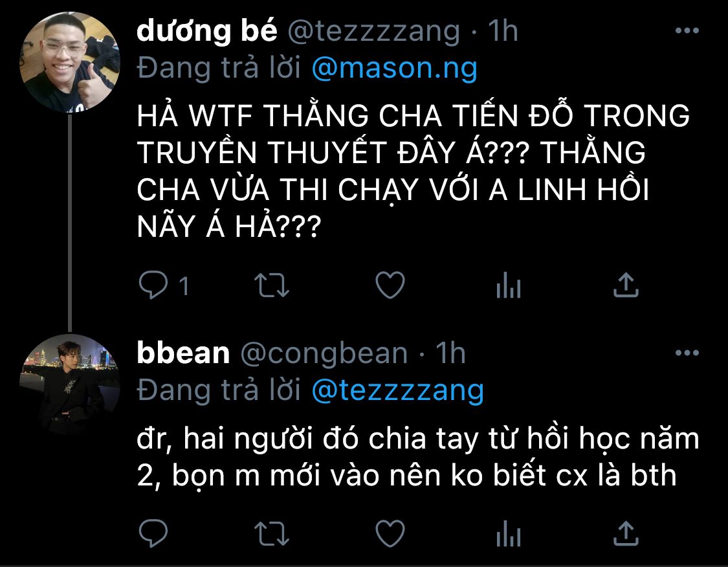Screen dimensions: 728x567
Task: Like dương bé's all-caps tweet
Action: click(390, 285)
